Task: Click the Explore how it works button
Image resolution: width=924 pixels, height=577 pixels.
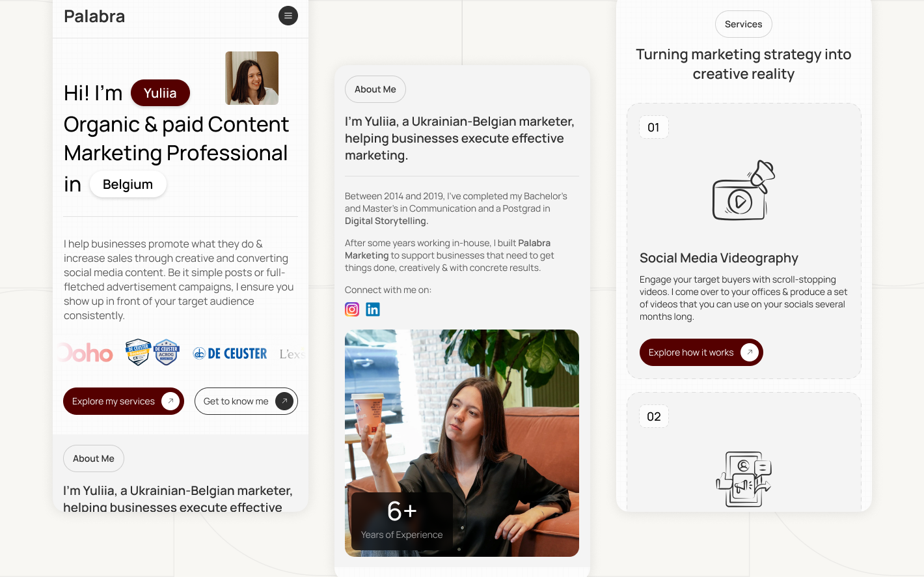Action: pos(701,352)
